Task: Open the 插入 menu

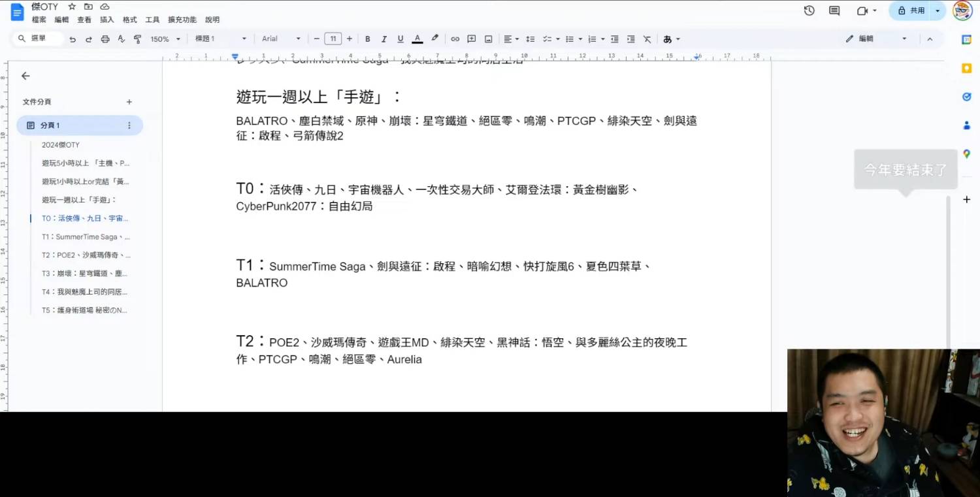Action: [106, 20]
